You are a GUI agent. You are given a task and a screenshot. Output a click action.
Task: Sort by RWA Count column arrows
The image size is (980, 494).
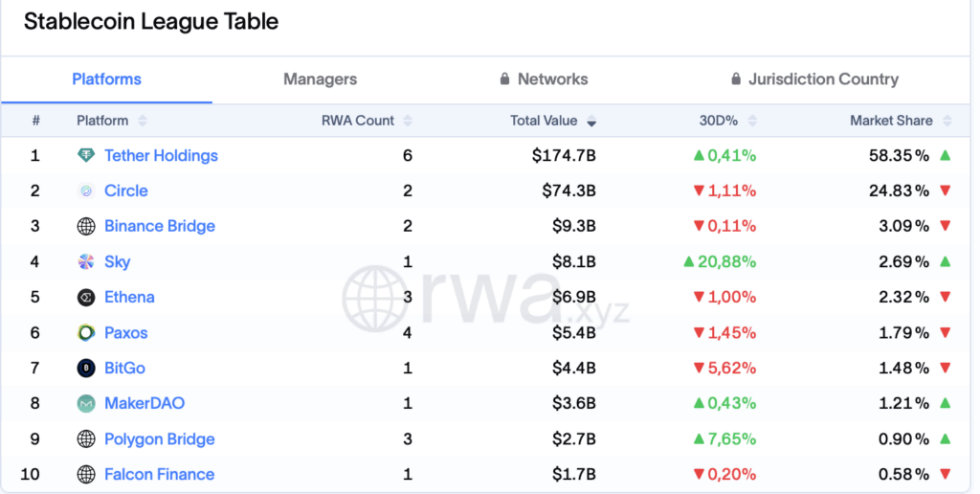(x=408, y=121)
